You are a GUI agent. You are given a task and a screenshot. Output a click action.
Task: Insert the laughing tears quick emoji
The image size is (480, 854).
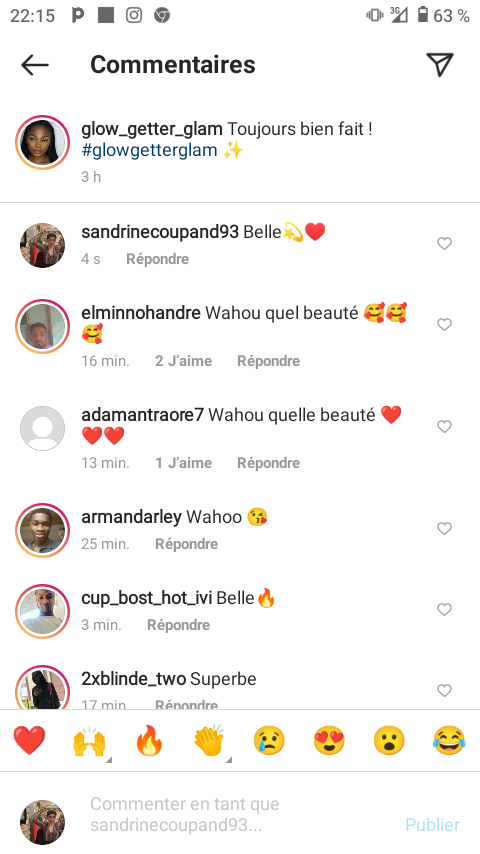pos(449,740)
